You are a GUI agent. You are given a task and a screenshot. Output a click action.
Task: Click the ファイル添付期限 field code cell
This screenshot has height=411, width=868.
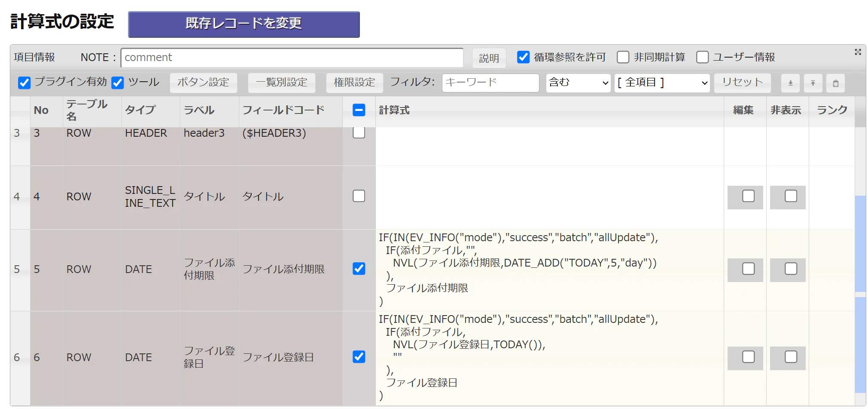point(291,270)
